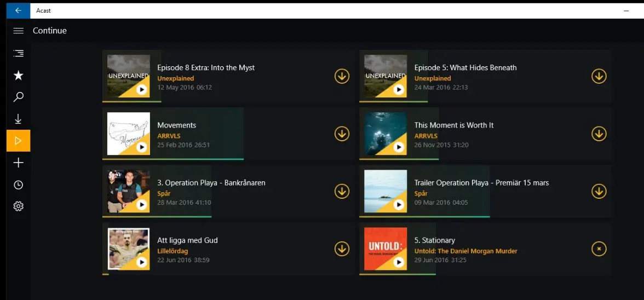This screenshot has width=644, height=300.
Task: Open settings gear in sidebar
Action: (19, 206)
